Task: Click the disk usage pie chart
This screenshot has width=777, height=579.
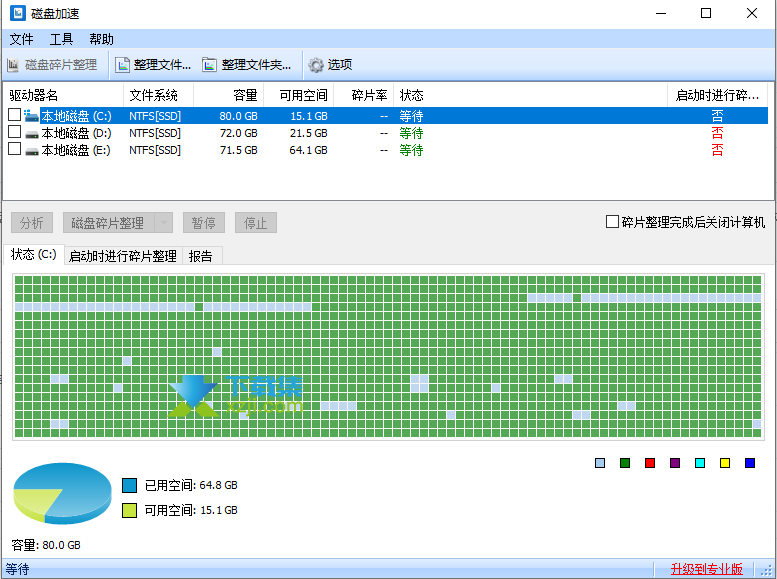Action: (62, 493)
